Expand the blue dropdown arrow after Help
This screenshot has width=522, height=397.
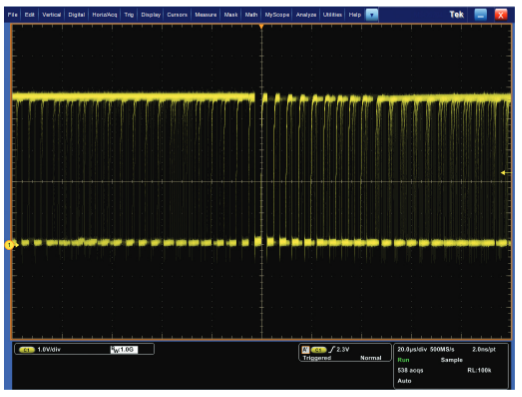pos(372,15)
